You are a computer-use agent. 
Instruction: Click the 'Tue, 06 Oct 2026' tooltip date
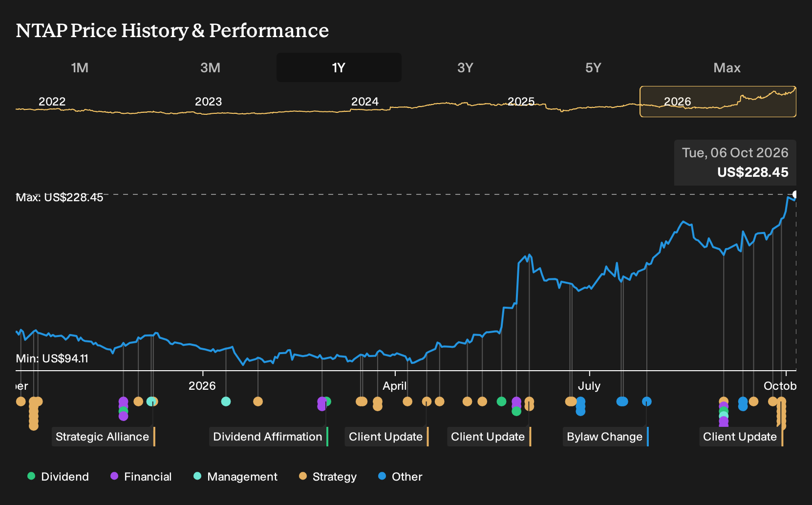[x=735, y=153]
